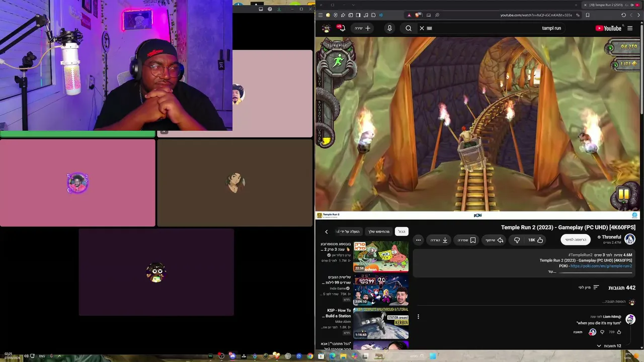Click the help icon in the call window title bar

point(270,9)
